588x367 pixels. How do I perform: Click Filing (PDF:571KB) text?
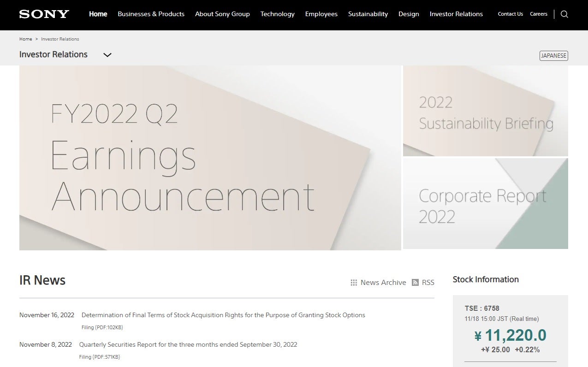[100, 357]
